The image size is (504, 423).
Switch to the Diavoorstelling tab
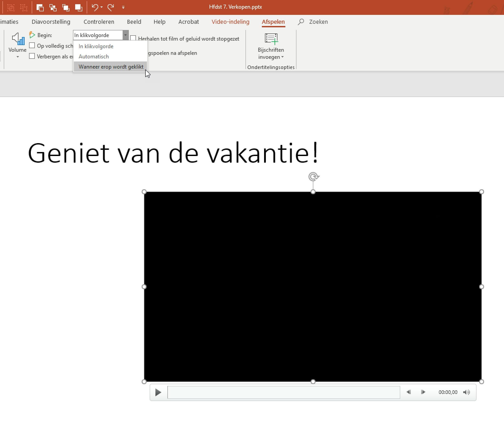coord(51,22)
